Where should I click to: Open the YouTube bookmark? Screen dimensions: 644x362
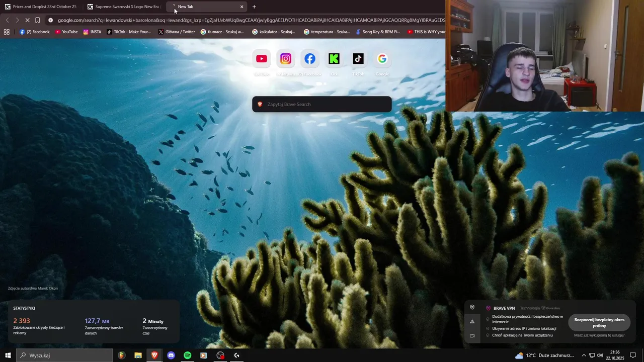point(66,32)
